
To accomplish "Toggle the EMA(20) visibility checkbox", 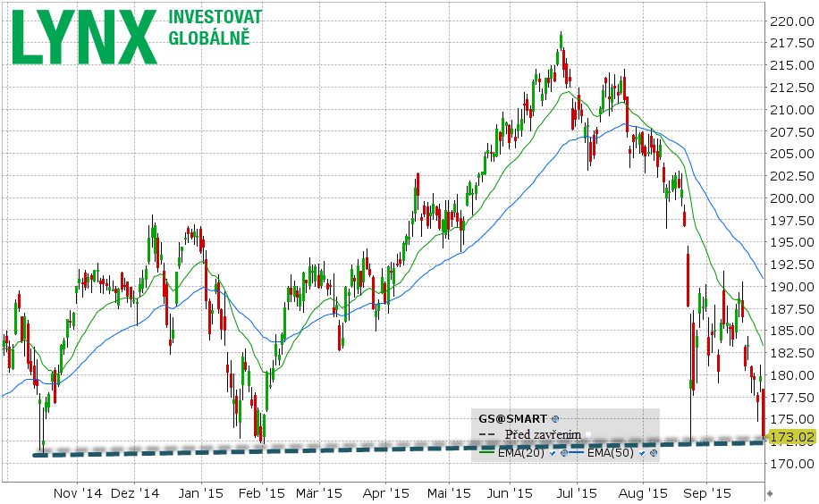I will pyautogui.click(x=553, y=453).
